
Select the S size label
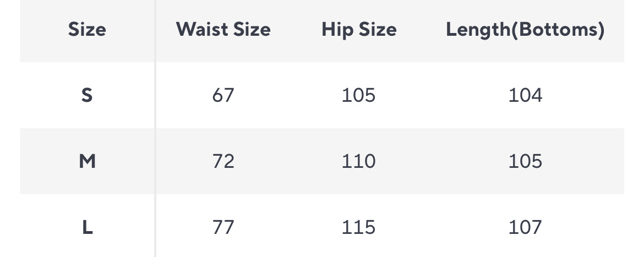tap(87, 96)
